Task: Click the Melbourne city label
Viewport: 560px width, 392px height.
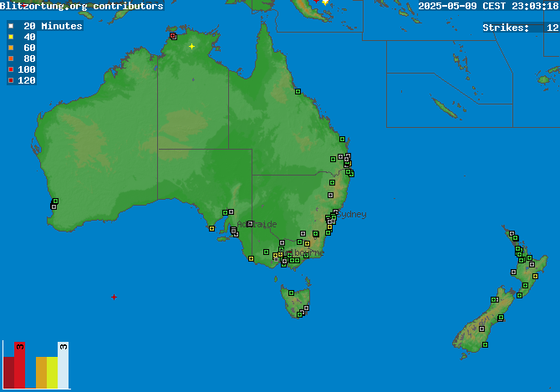Action: pyautogui.click(x=304, y=252)
